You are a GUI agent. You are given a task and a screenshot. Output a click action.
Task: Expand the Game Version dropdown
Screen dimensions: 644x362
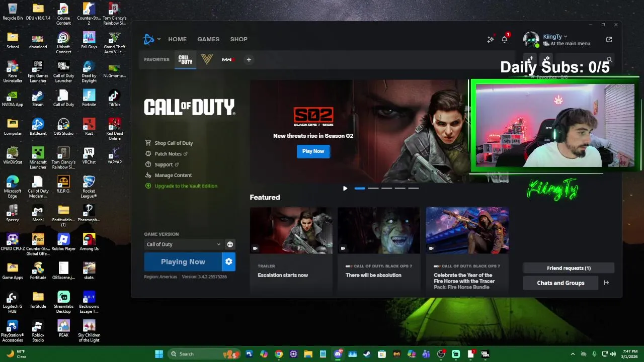tap(183, 244)
